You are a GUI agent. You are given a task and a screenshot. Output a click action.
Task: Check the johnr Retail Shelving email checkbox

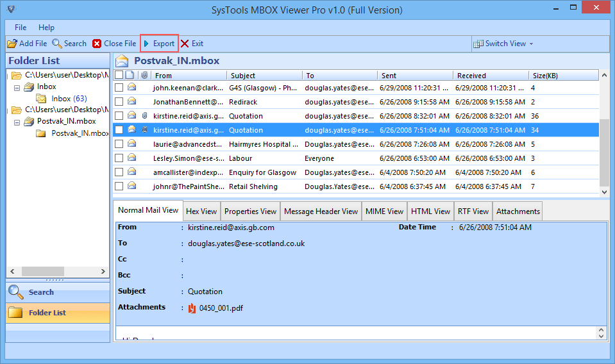point(119,186)
